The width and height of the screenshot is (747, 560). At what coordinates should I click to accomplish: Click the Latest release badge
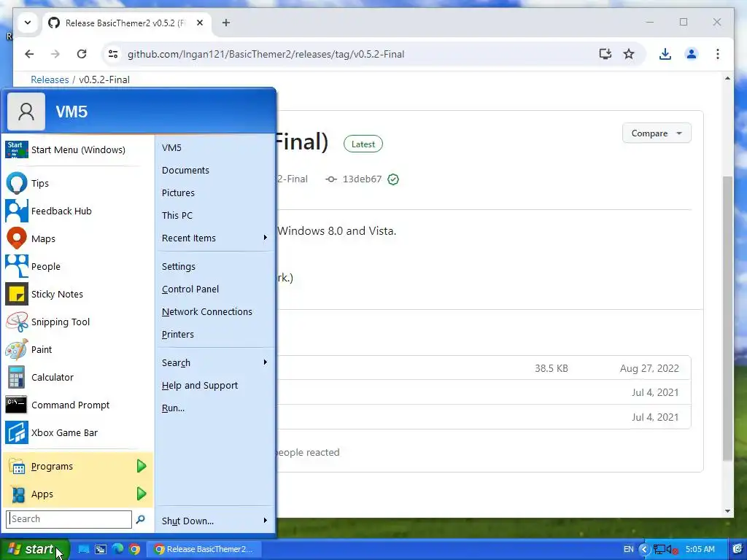coord(363,144)
